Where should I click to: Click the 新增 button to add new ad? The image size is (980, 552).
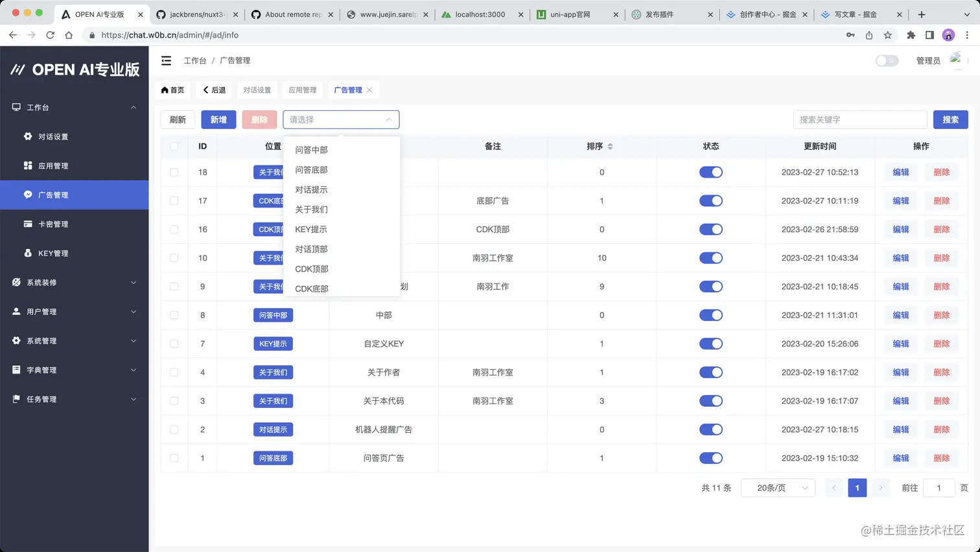[x=218, y=119]
